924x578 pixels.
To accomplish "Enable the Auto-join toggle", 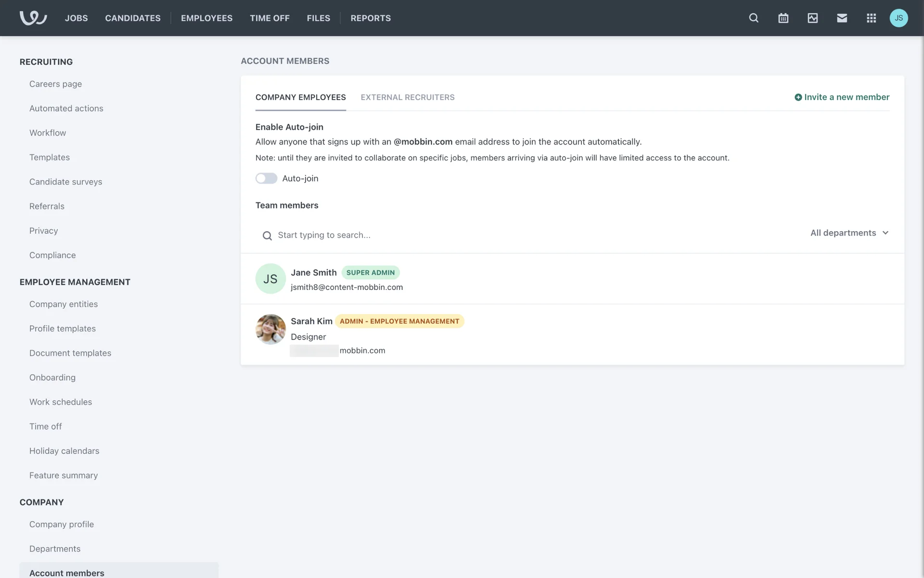I will (x=266, y=178).
